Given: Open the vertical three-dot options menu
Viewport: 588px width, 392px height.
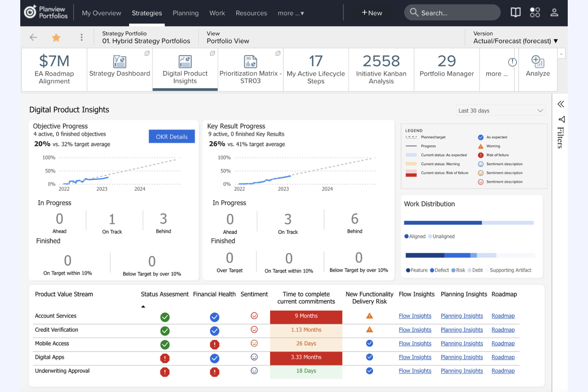Looking at the screenshot, I should [x=81, y=37].
